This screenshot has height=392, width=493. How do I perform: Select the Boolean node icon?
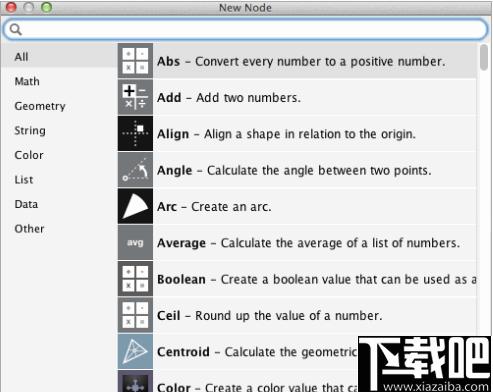tap(135, 279)
